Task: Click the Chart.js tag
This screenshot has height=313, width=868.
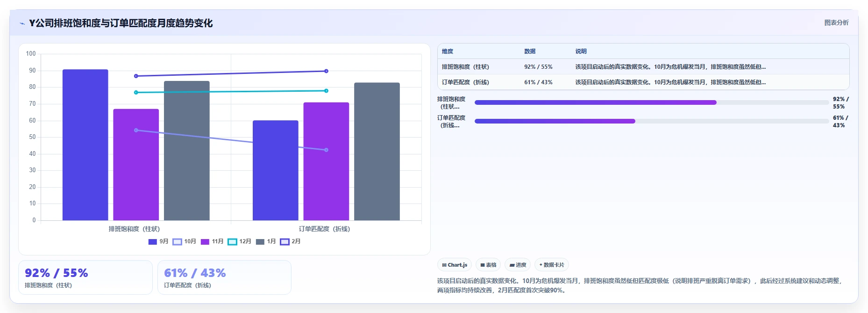Action: (x=455, y=265)
